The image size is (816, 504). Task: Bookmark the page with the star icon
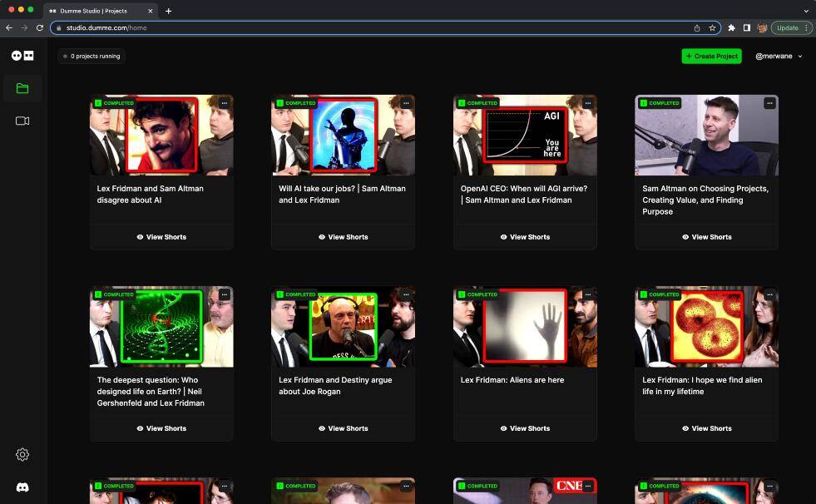click(x=712, y=27)
